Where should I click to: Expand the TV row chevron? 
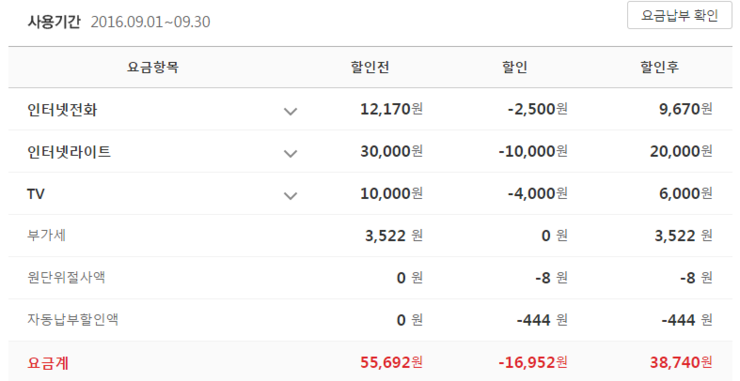(x=290, y=195)
